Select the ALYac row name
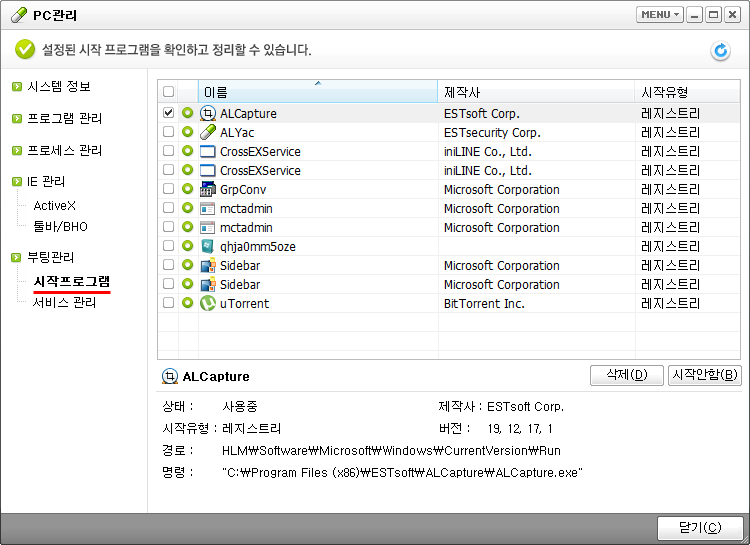The width and height of the screenshot is (750, 545). (237, 133)
